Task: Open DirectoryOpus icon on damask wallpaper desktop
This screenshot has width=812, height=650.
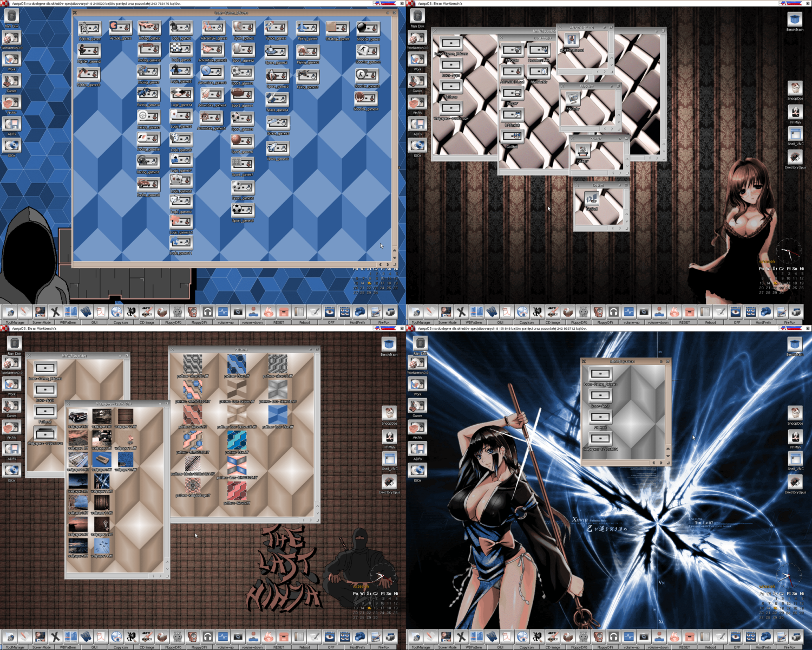Action: [795, 158]
